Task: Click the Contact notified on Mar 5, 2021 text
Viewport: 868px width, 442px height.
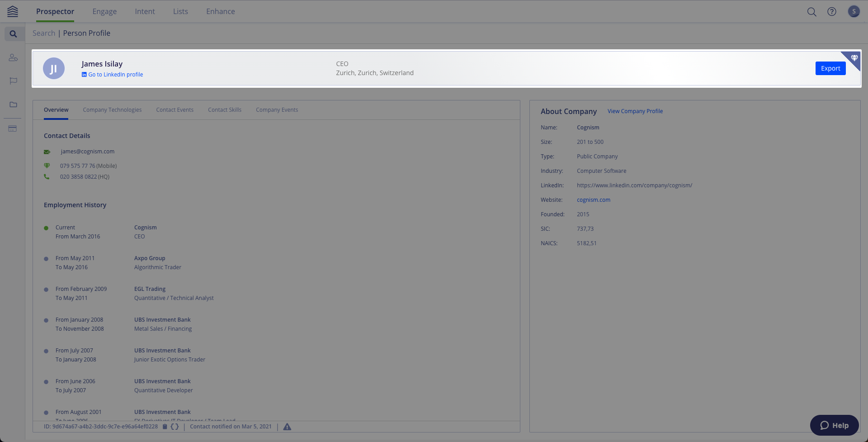Action: 231,427
